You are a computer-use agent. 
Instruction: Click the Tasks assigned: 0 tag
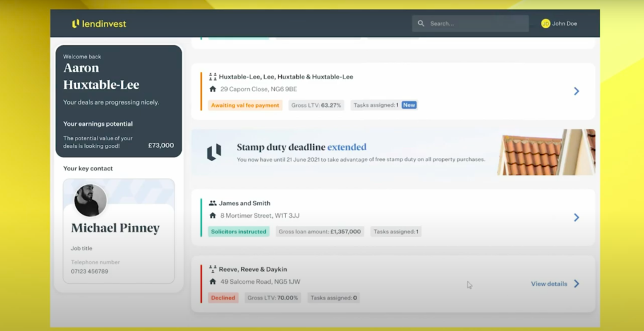(x=334, y=298)
